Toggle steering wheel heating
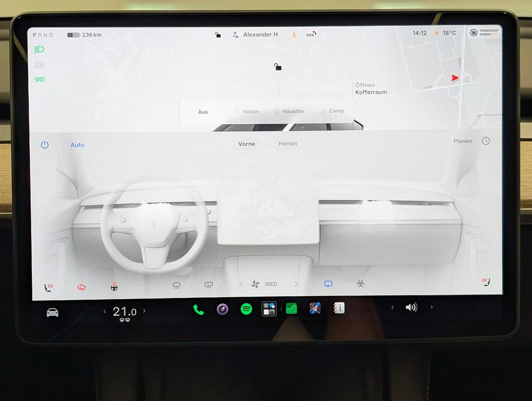The width and height of the screenshot is (532, 401). [114, 287]
